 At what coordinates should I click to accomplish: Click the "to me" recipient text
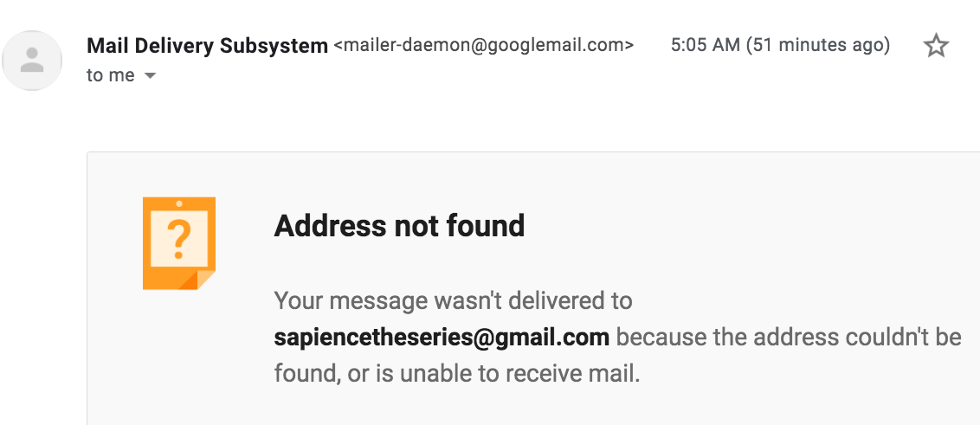pyautogui.click(x=111, y=75)
